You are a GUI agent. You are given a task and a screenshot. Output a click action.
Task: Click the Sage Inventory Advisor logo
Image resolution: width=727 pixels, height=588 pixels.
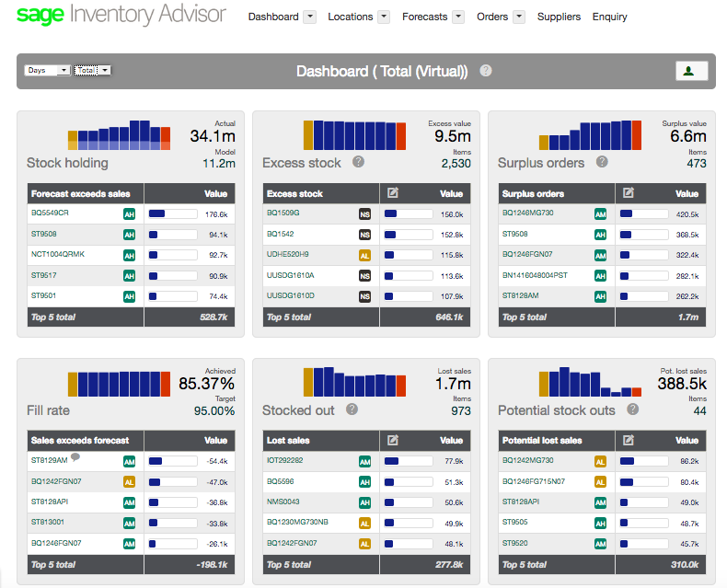[x=121, y=15]
